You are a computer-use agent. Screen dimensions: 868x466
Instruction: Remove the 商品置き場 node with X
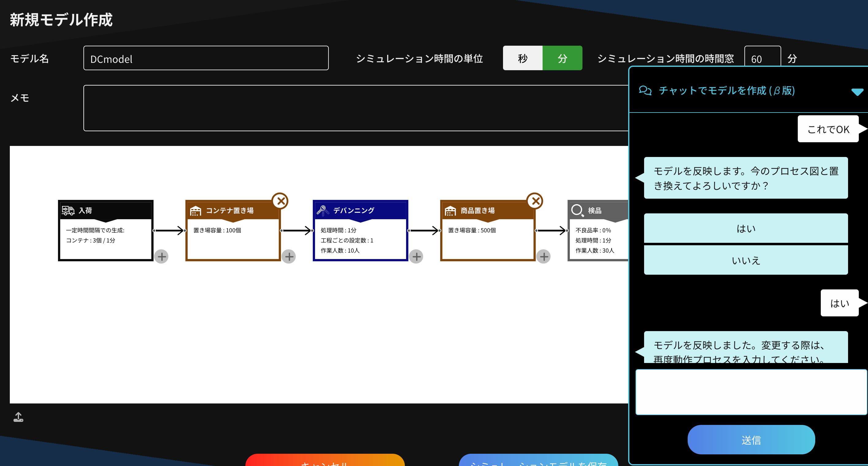pyautogui.click(x=535, y=201)
